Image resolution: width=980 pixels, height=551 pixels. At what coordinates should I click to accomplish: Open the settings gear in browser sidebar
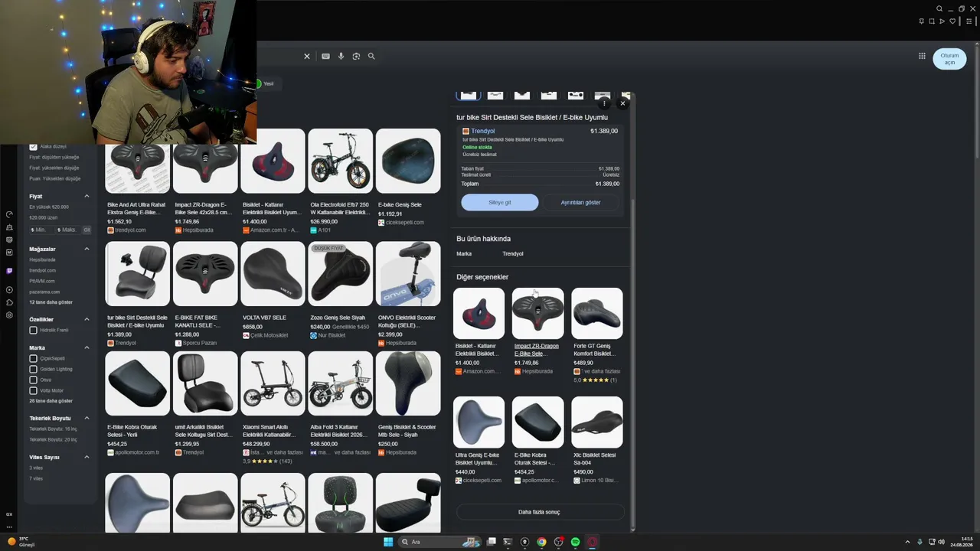pos(9,315)
